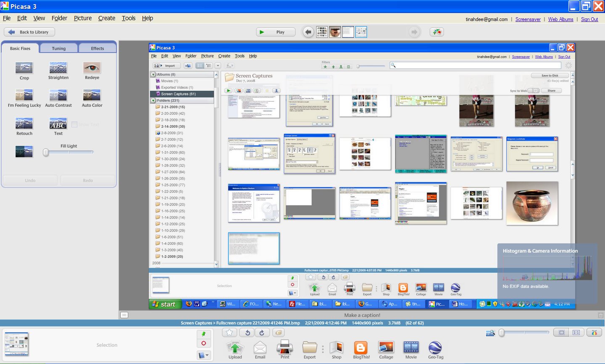Launch Geo-Tag with Google Earth icon
The width and height of the screenshot is (605, 364).
click(435, 350)
